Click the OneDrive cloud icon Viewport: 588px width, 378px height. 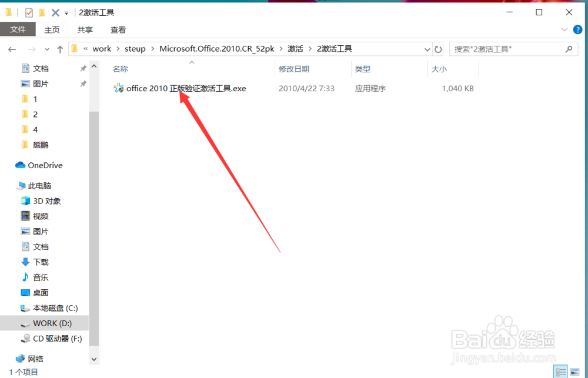pos(20,165)
